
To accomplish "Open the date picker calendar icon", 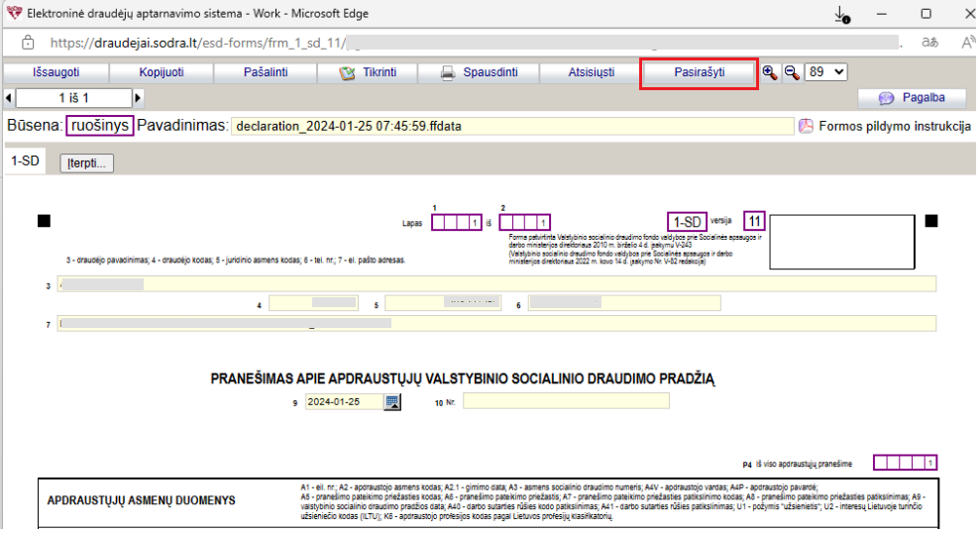I will [392, 401].
